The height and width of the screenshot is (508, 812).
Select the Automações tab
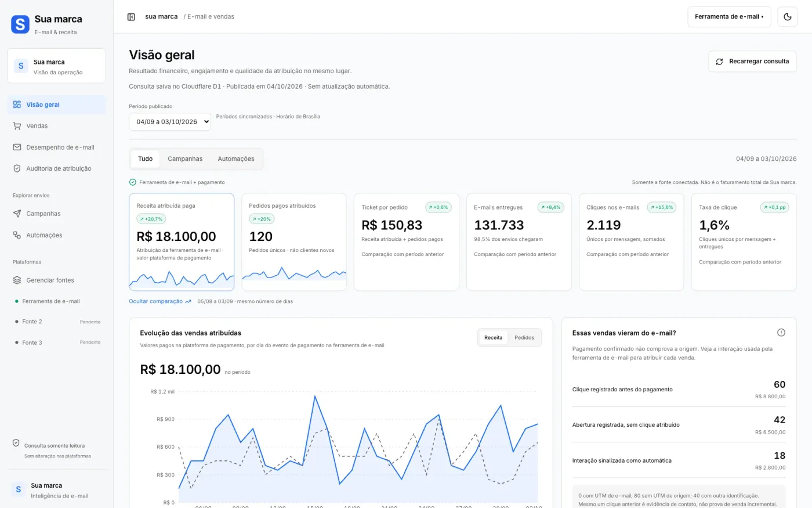point(236,159)
